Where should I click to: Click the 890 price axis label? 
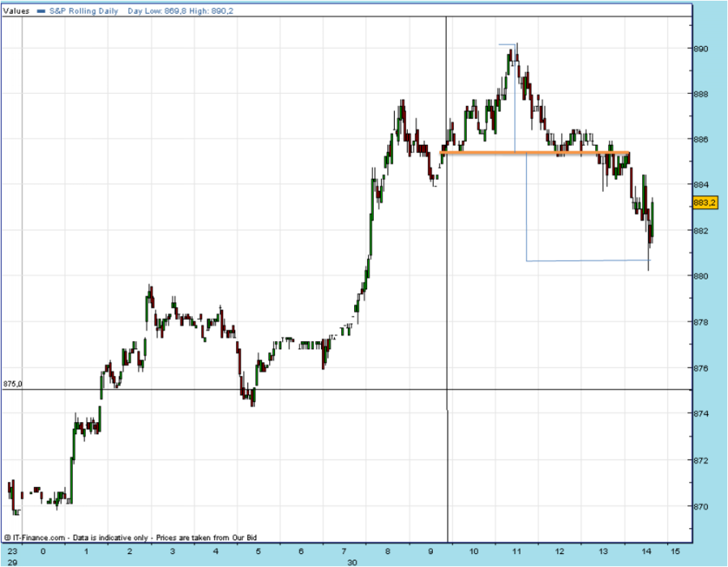pos(701,49)
